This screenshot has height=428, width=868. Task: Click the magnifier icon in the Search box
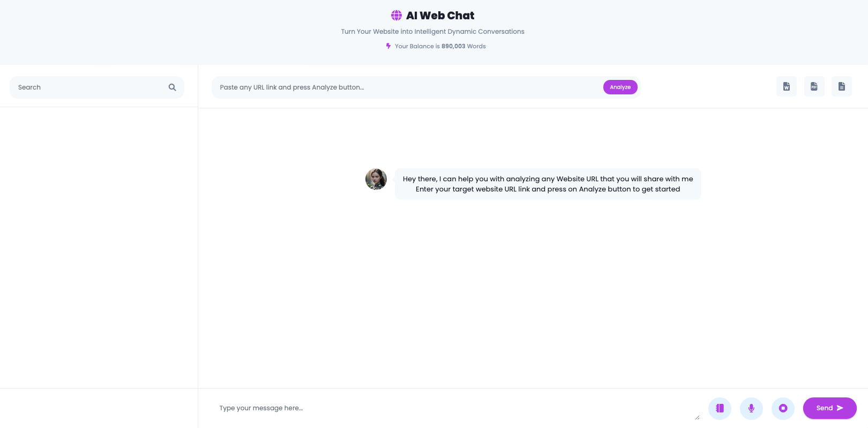coord(173,87)
